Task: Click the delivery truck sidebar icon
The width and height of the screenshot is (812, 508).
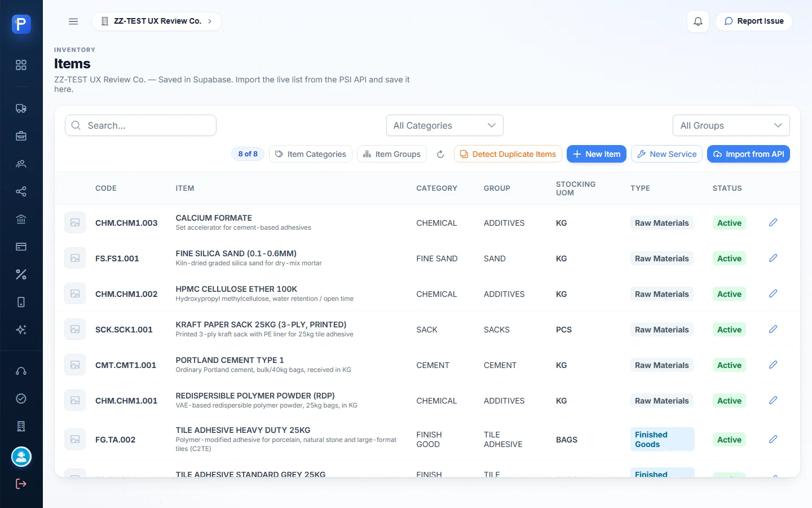Action: [21, 108]
